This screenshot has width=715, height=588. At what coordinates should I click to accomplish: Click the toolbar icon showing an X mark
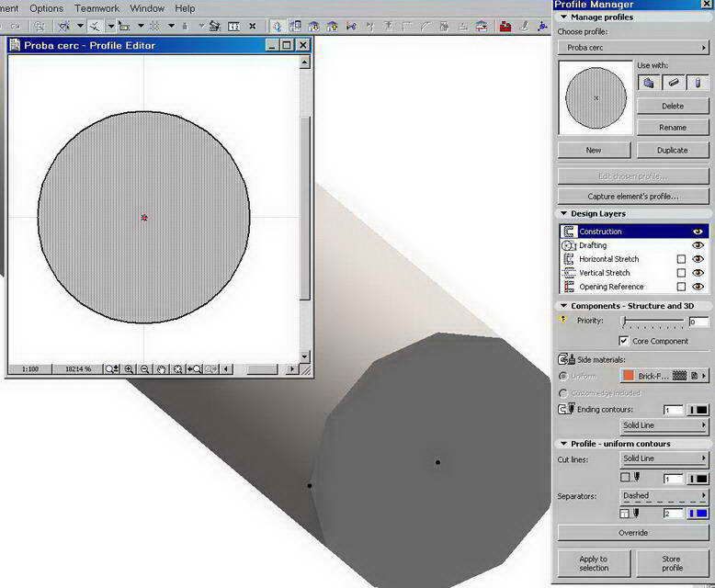click(x=252, y=26)
